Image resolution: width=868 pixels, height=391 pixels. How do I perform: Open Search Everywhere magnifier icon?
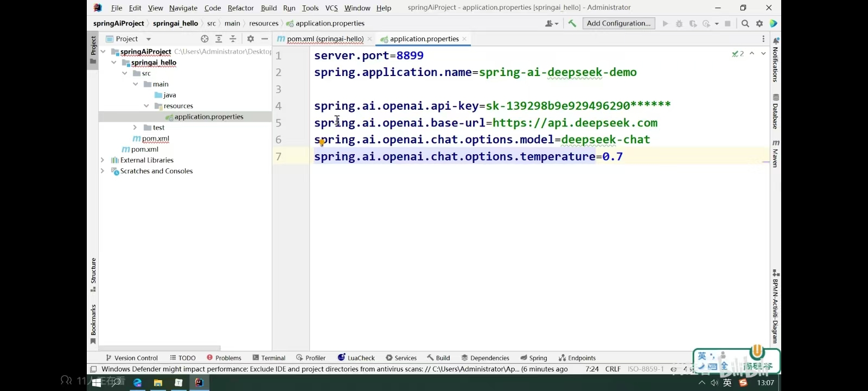745,23
